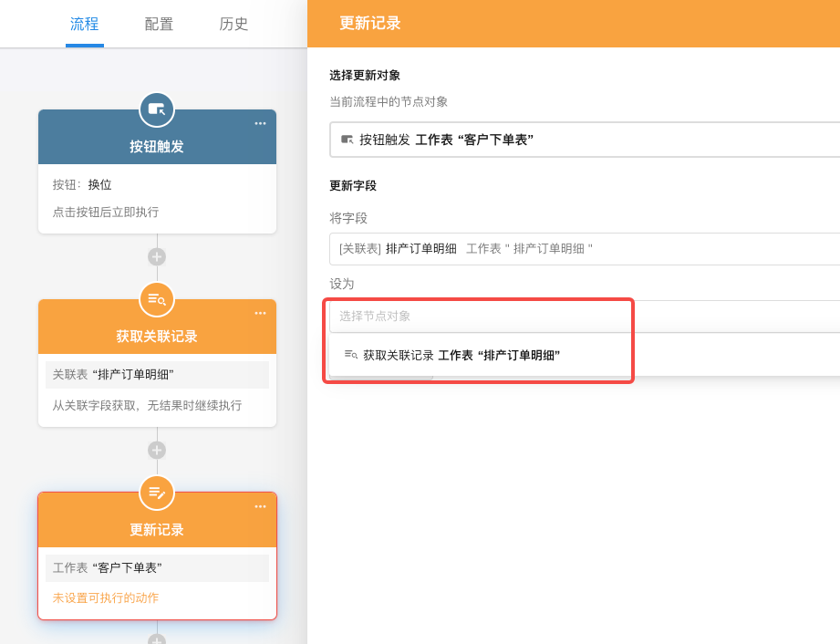Expand the 选择更新对象 node object dropdown
Viewport: 840px width, 644px height.
coord(584,140)
